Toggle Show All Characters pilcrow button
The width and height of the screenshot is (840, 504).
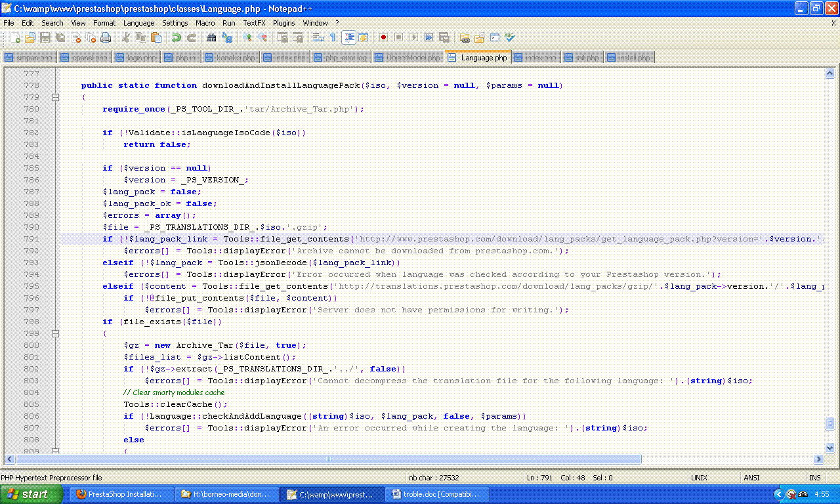(x=333, y=38)
